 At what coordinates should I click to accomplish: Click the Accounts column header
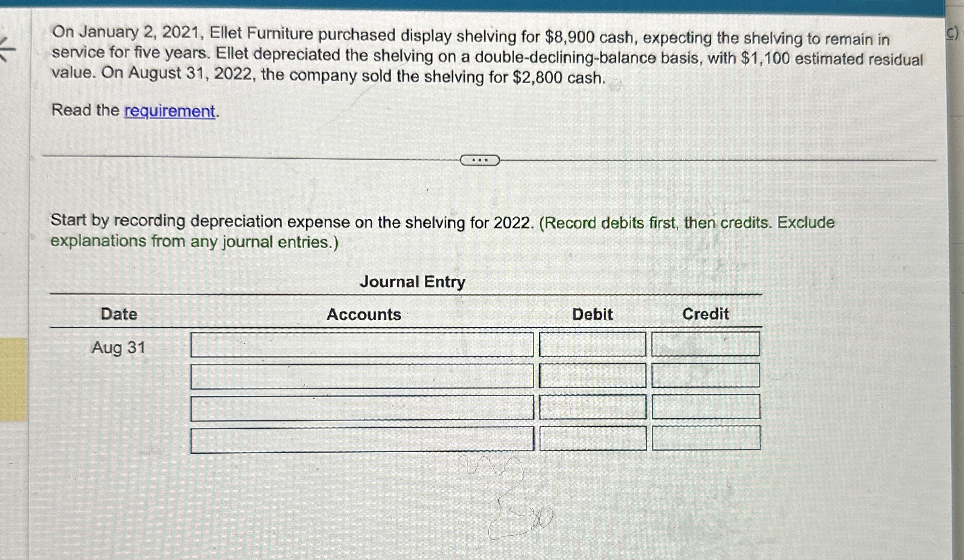coord(363,315)
